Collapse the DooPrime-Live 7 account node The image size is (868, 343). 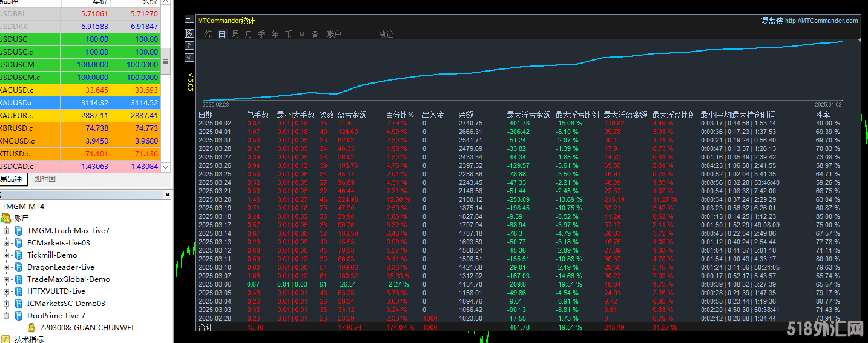(x=7, y=316)
